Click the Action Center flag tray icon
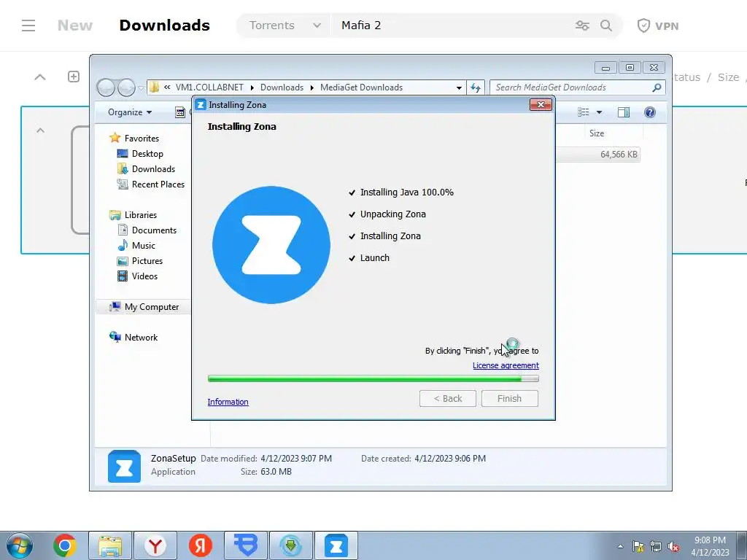The image size is (747, 560). coord(638,546)
